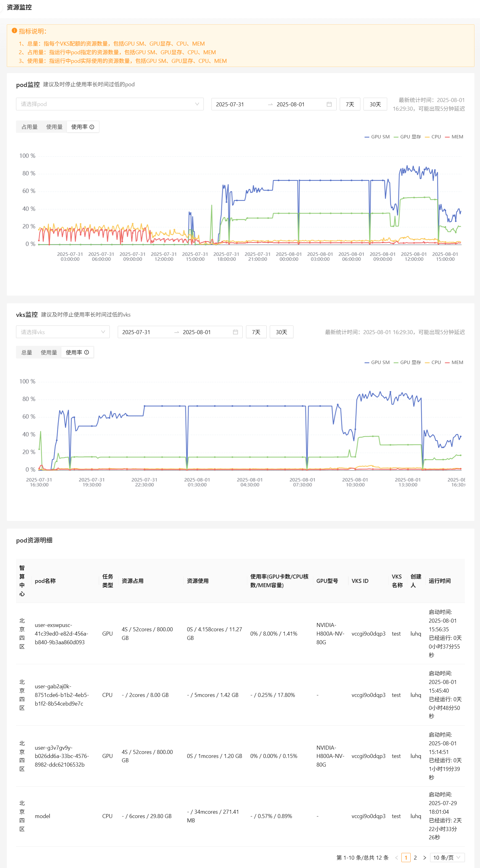
Task: Click info icon beside pod 使用率 tab
Action: [92, 127]
